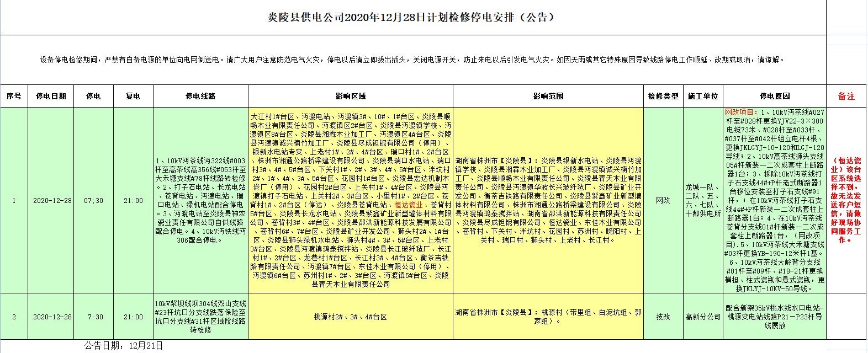Select the 施工单位 column header
Image resolution: width=868 pixels, height=353 pixels.
[703, 96]
